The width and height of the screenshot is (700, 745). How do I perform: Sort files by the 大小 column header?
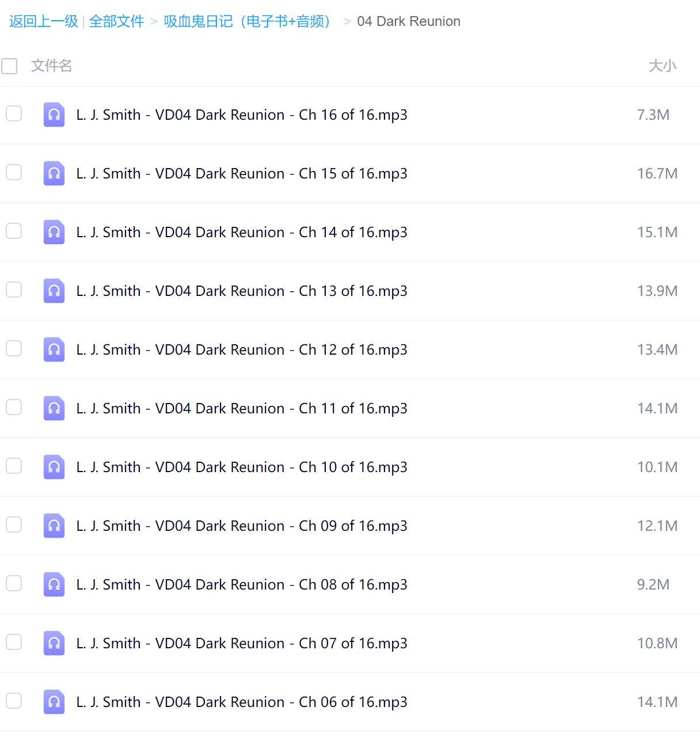pos(663,66)
